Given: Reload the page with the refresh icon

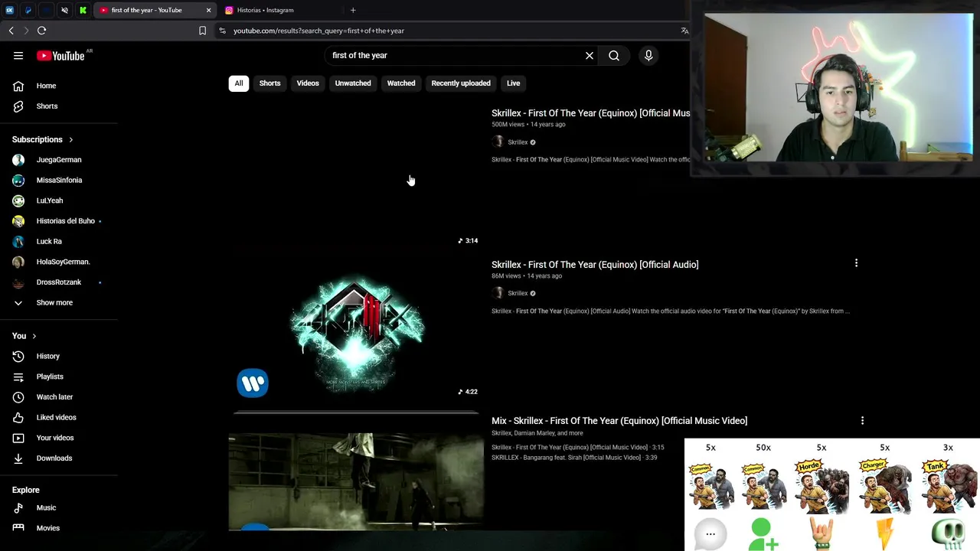Looking at the screenshot, I should point(42,31).
